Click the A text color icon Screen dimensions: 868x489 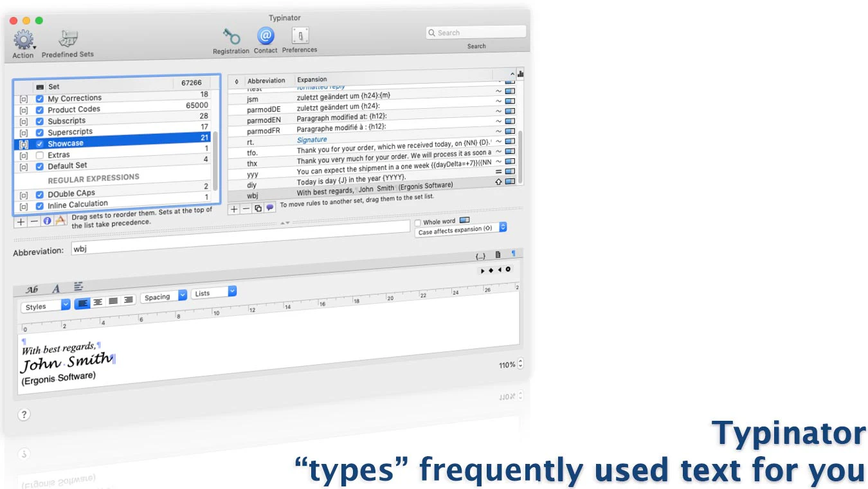56,289
